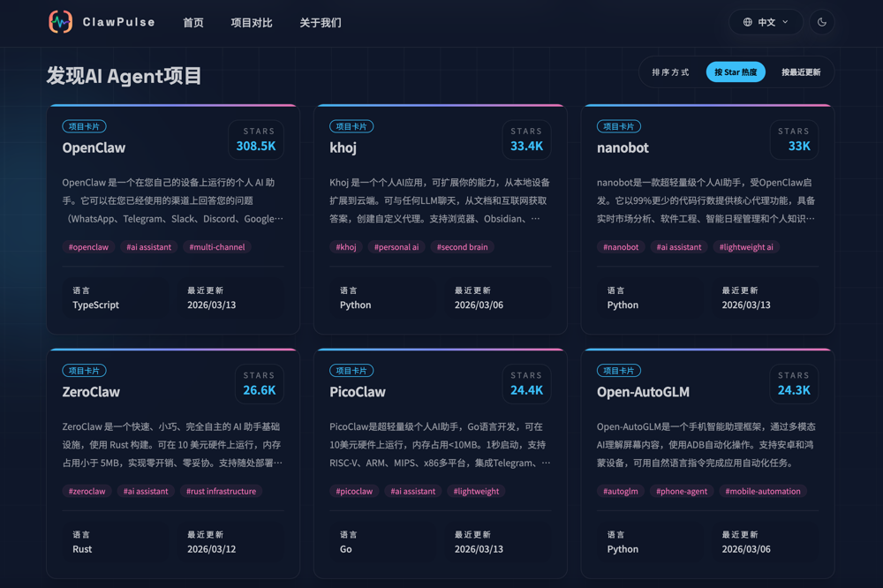Click the nanobot 33K stars badge

[794, 139]
